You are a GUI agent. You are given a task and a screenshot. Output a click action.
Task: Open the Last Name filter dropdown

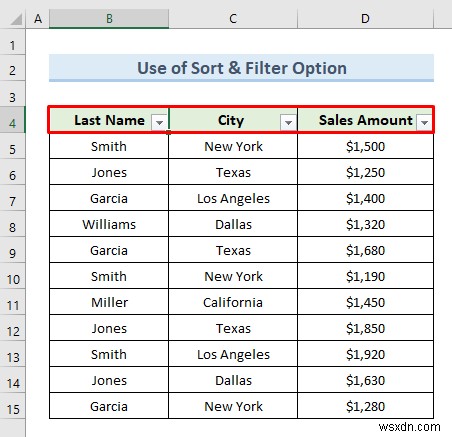click(159, 122)
